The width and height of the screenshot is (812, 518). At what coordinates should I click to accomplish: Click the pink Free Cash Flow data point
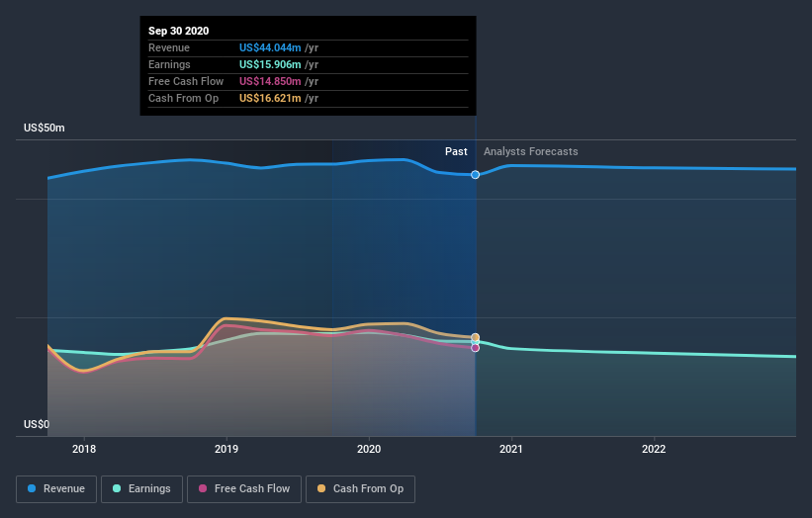tap(476, 348)
